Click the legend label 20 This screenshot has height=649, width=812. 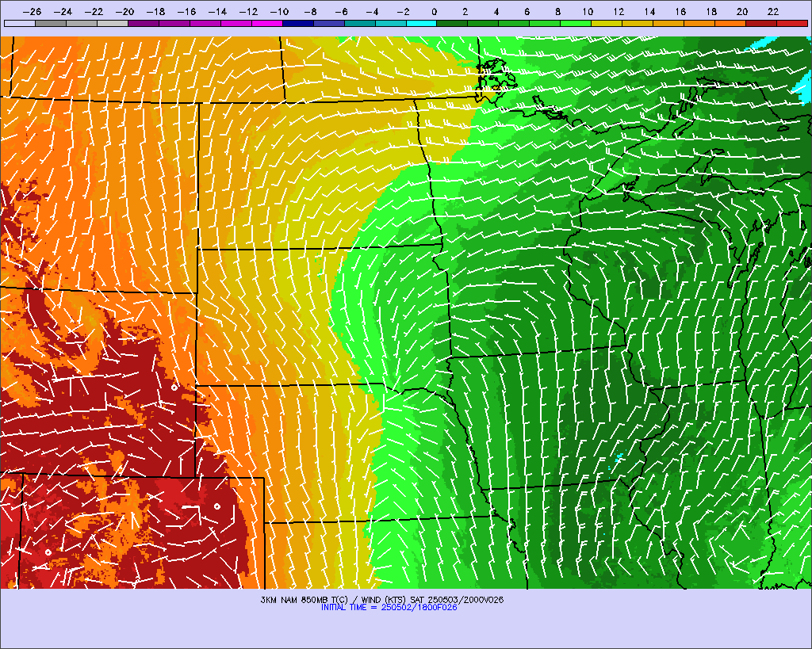coord(742,12)
